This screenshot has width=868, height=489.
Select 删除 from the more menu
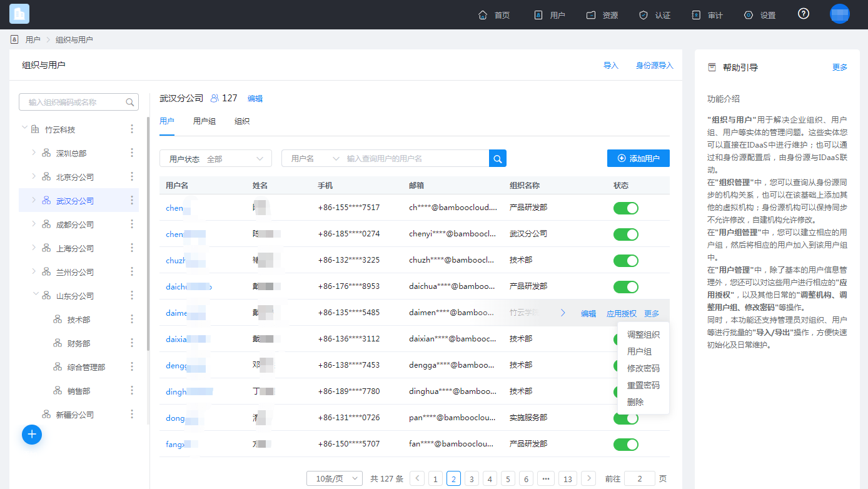coord(635,402)
